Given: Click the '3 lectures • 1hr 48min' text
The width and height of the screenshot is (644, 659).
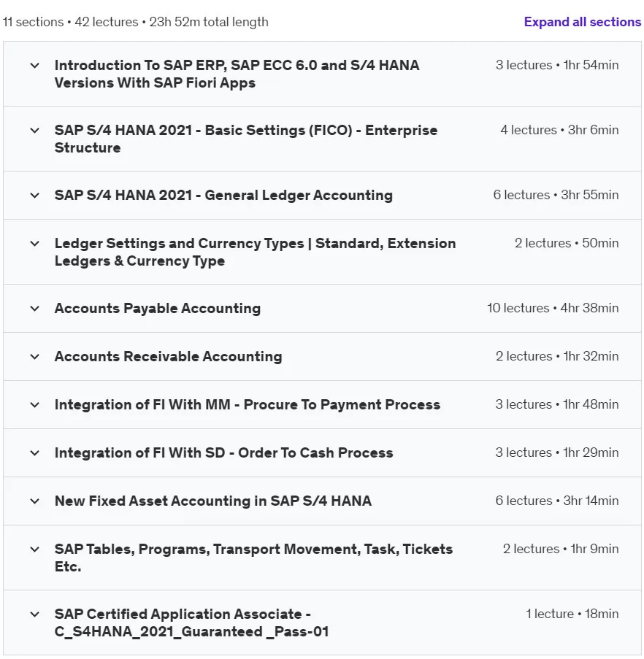Looking at the screenshot, I should pos(557,404).
